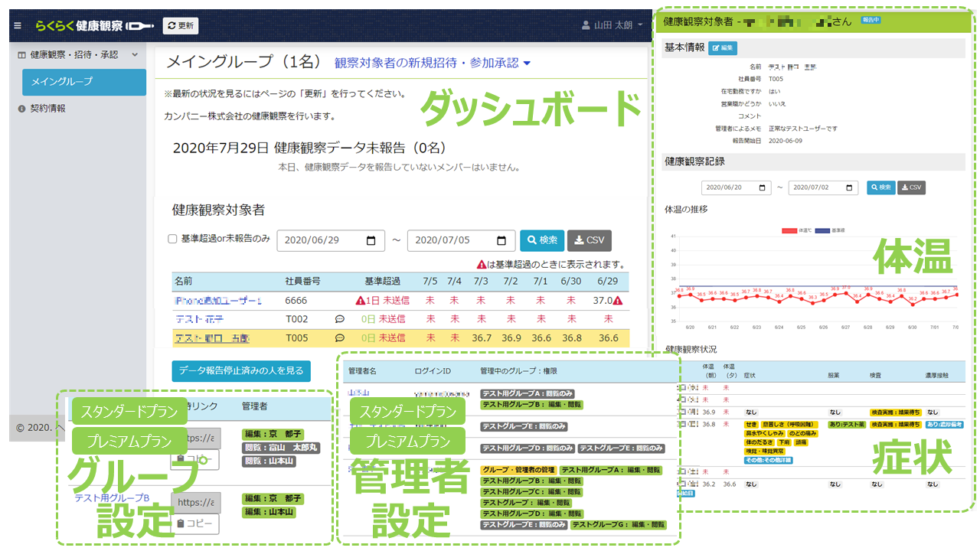Click the あり:テスト薬 medication tag
Image resolution: width=980 pixels, height=551 pixels.
click(x=847, y=424)
